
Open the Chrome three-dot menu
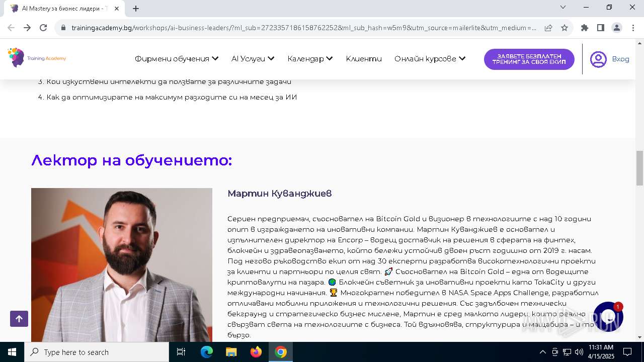pyautogui.click(x=633, y=28)
